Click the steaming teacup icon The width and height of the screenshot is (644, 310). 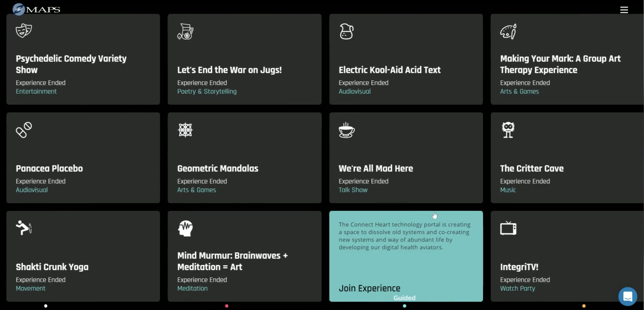(x=346, y=130)
